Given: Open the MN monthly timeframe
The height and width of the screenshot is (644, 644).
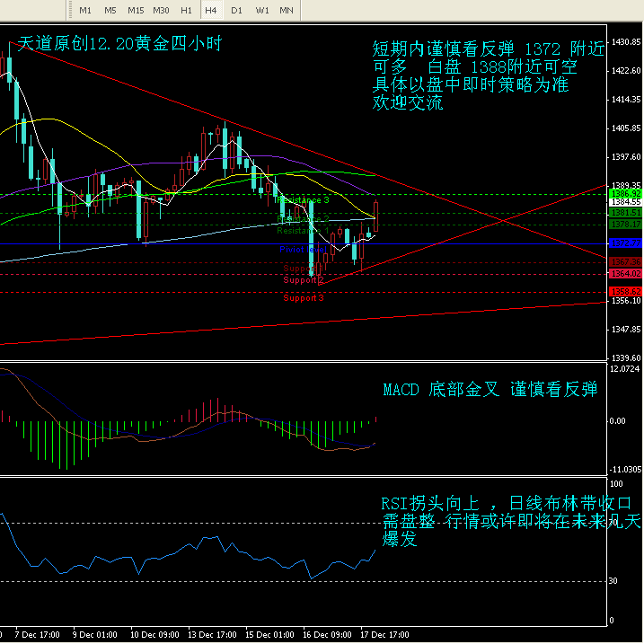Looking at the screenshot, I should 287,10.
